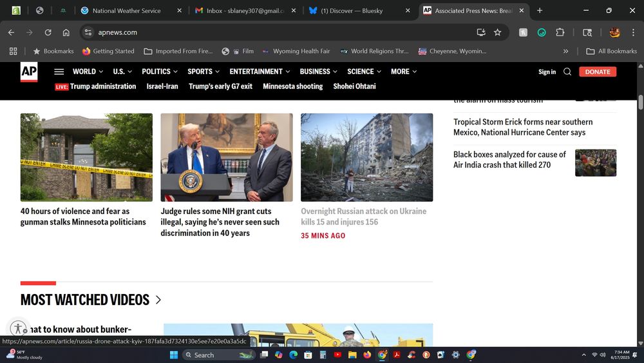Open crime scene house photo thumbnail

(x=86, y=157)
